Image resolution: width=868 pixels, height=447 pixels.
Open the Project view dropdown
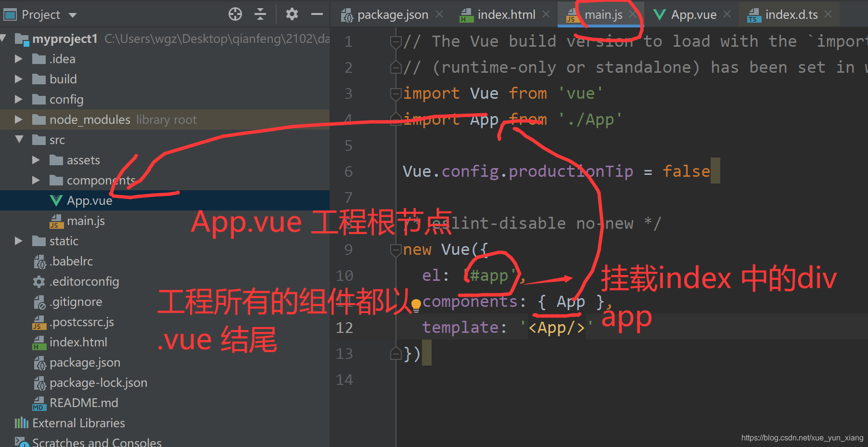click(72, 14)
